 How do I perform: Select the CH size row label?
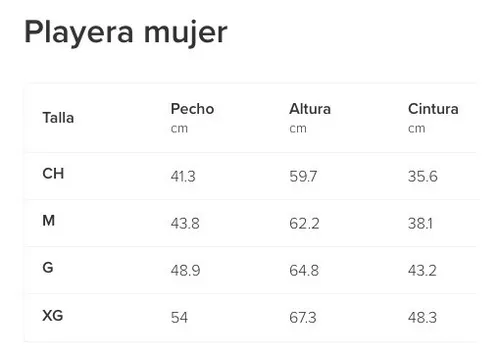[x=53, y=173]
